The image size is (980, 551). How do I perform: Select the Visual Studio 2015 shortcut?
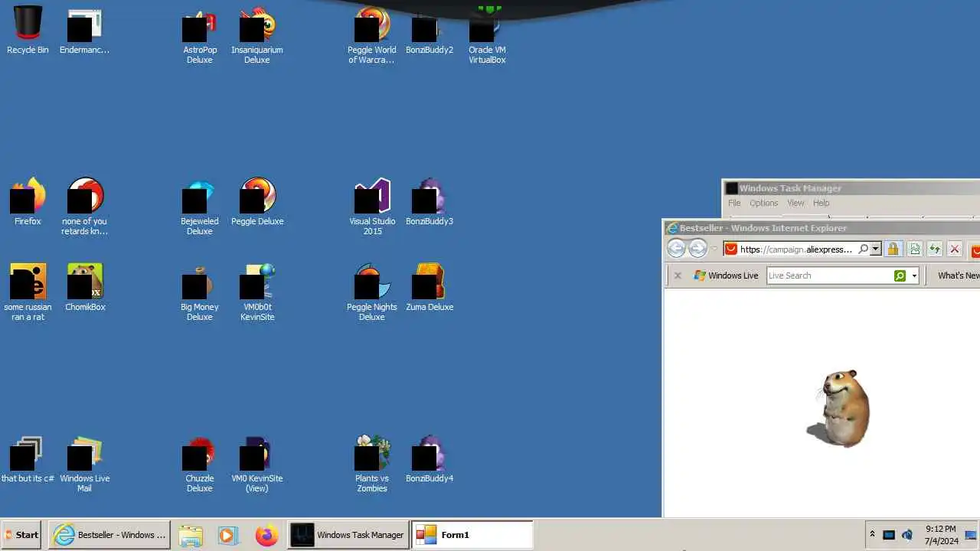coord(372,207)
